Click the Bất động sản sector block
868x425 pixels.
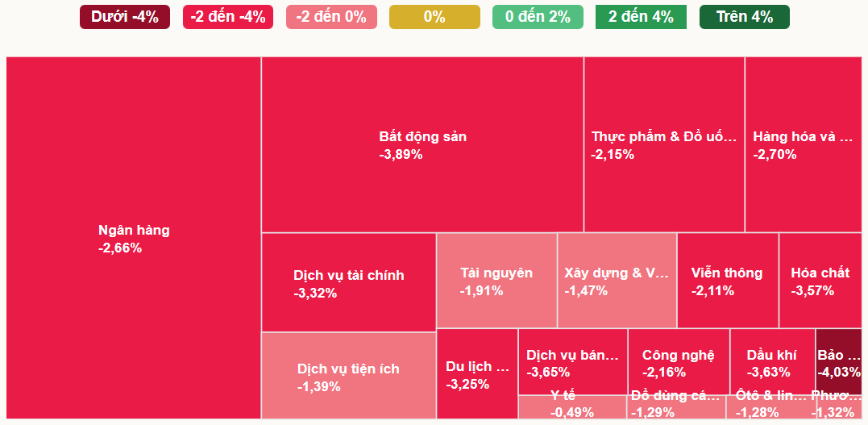point(422,145)
